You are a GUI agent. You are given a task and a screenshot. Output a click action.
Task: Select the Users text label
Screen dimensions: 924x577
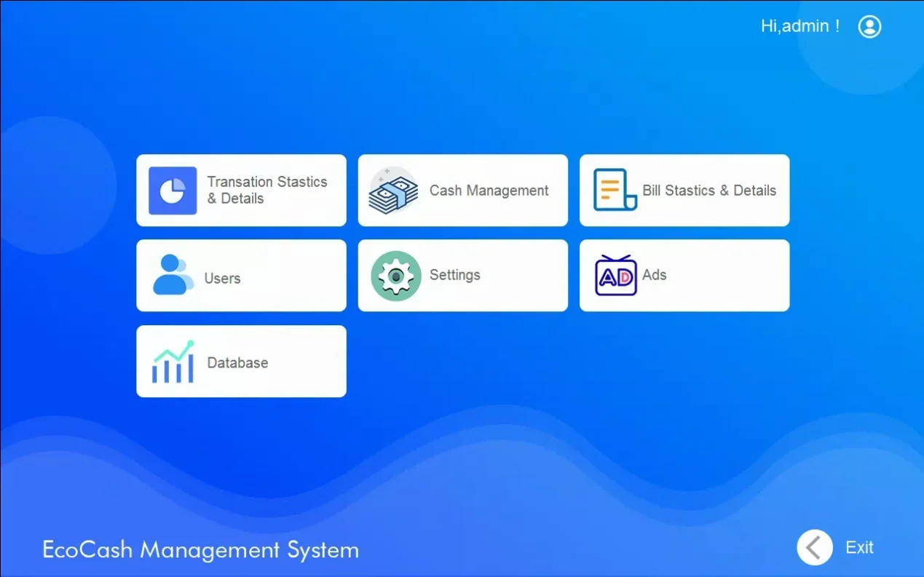point(222,279)
